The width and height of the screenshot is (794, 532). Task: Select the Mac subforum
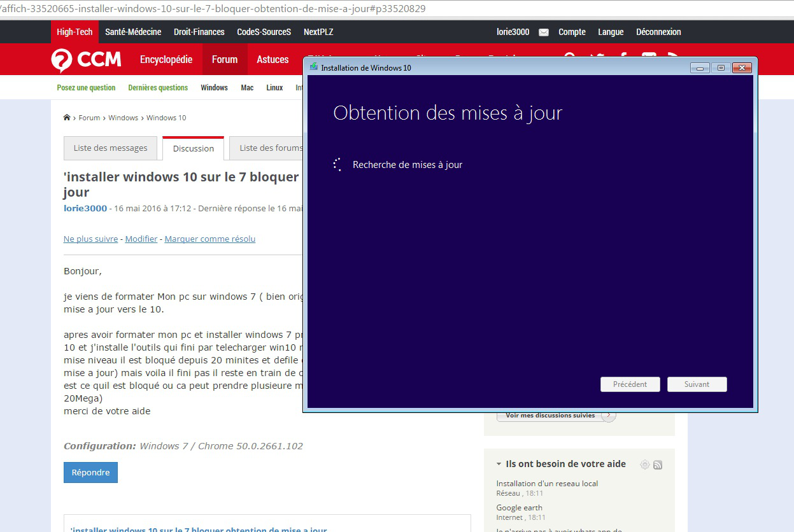click(x=247, y=88)
